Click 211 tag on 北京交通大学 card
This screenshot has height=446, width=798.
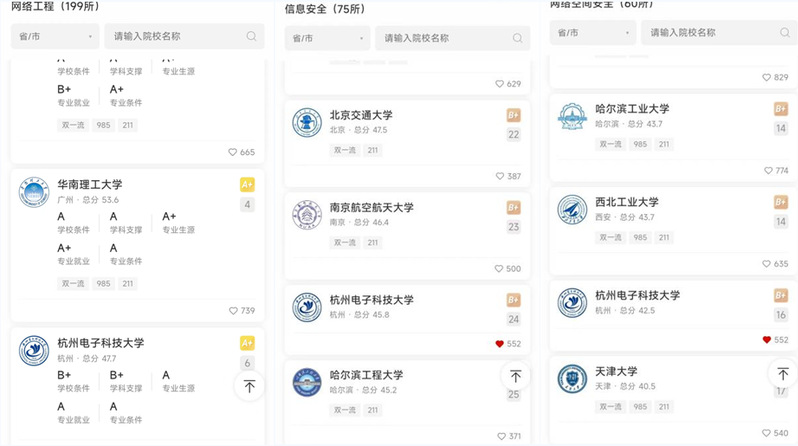click(x=373, y=150)
